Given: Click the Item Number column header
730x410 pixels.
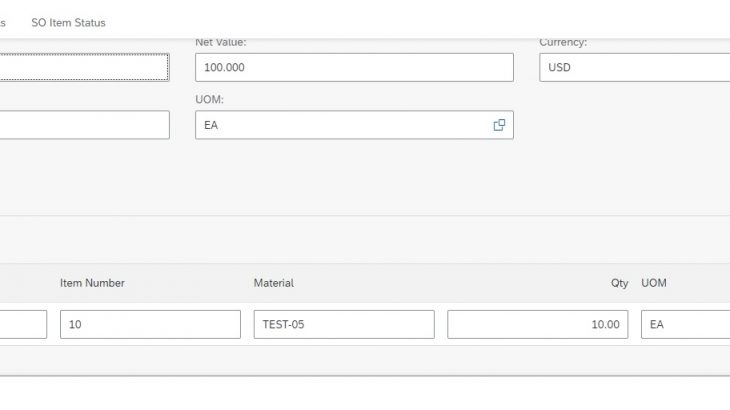Looking at the screenshot, I should 92,283.
